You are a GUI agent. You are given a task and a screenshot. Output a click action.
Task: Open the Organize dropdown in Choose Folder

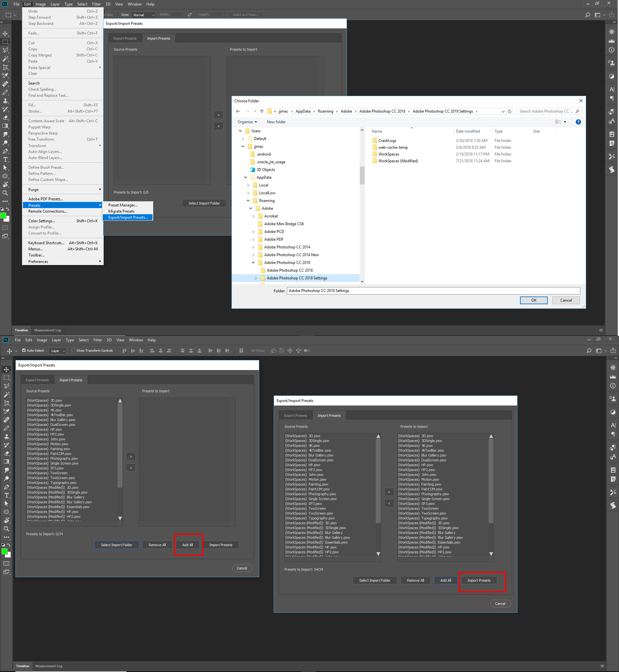[247, 122]
